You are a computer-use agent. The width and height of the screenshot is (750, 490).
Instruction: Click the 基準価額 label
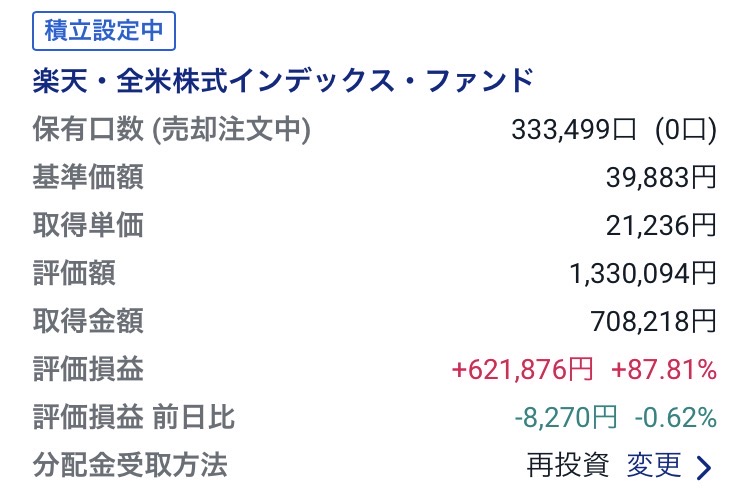click(x=88, y=177)
